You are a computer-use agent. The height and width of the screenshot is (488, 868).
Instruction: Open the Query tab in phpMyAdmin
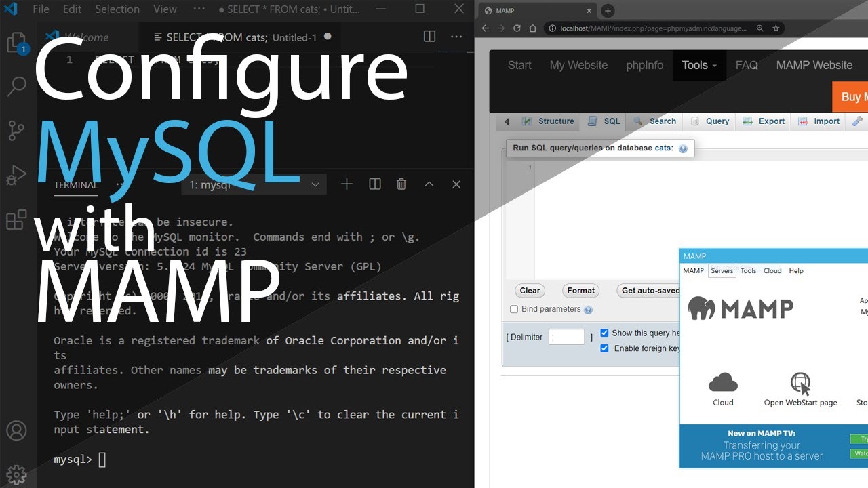tap(710, 121)
